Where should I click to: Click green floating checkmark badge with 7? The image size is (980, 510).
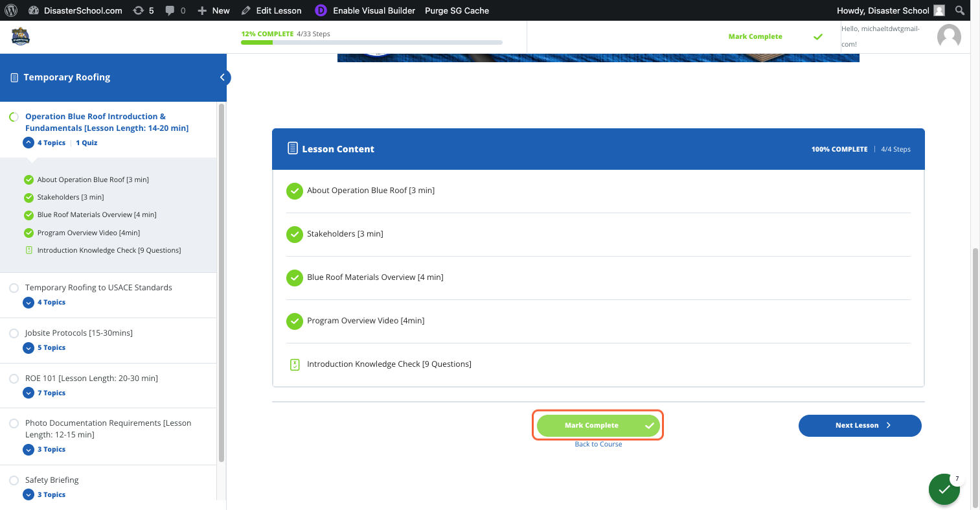pos(944,489)
